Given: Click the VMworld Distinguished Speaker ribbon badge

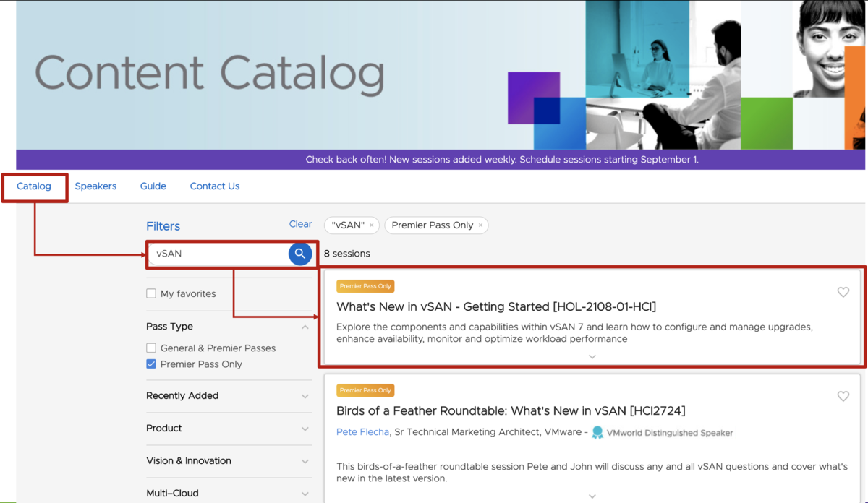Looking at the screenshot, I should 597,432.
